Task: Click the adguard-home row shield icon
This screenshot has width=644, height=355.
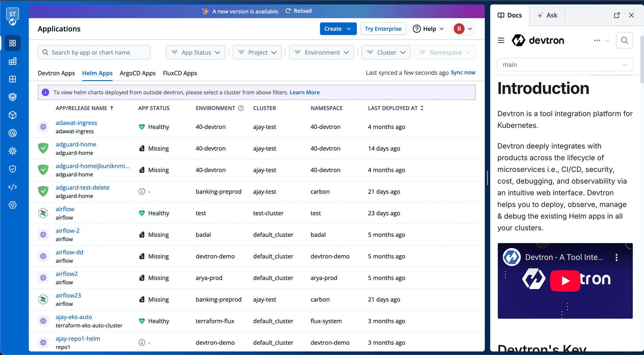Action: click(43, 148)
